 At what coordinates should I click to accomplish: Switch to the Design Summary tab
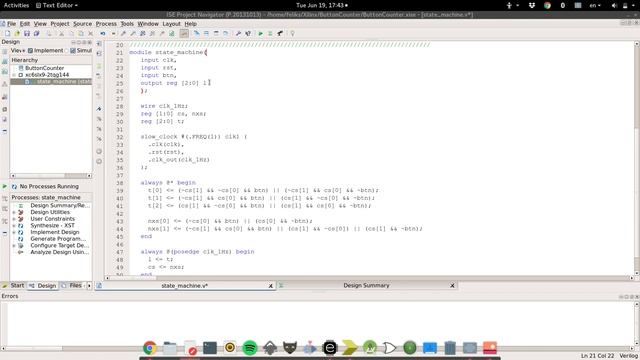(x=367, y=286)
